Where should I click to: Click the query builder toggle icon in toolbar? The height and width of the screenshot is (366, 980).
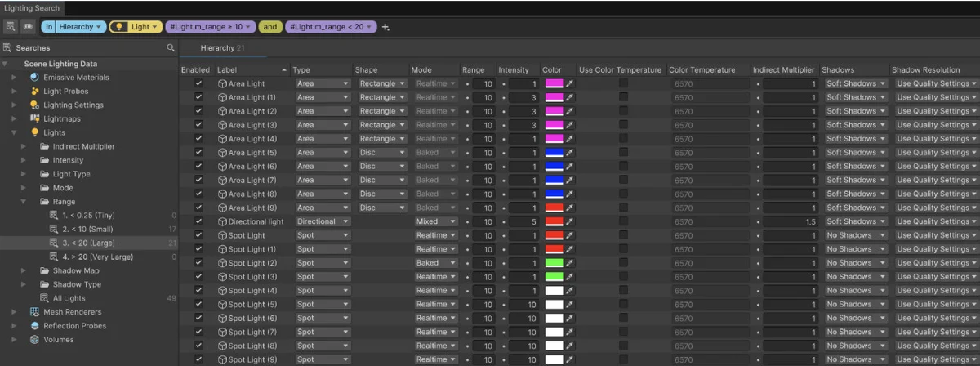(27, 27)
